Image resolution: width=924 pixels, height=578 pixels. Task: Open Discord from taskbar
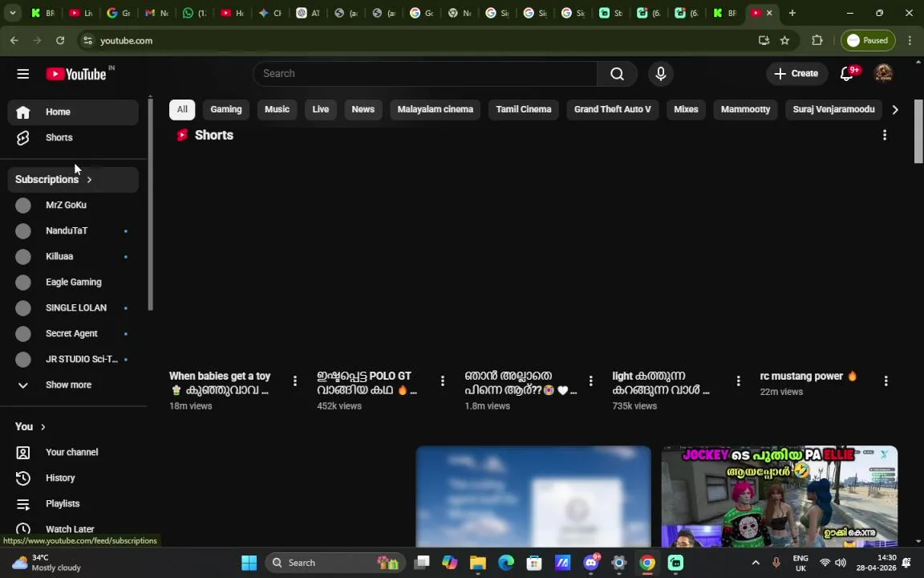point(590,563)
